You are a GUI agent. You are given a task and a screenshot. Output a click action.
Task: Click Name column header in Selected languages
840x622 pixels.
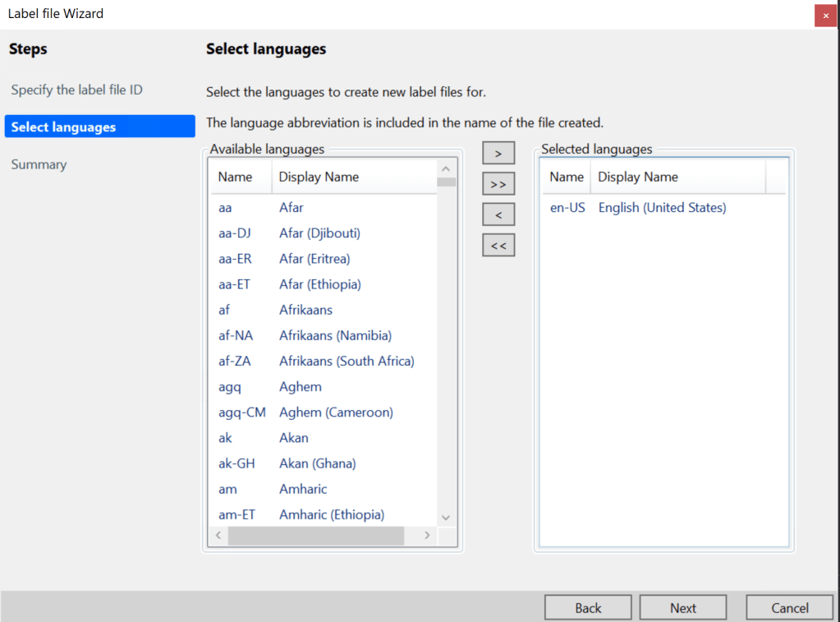(x=566, y=177)
